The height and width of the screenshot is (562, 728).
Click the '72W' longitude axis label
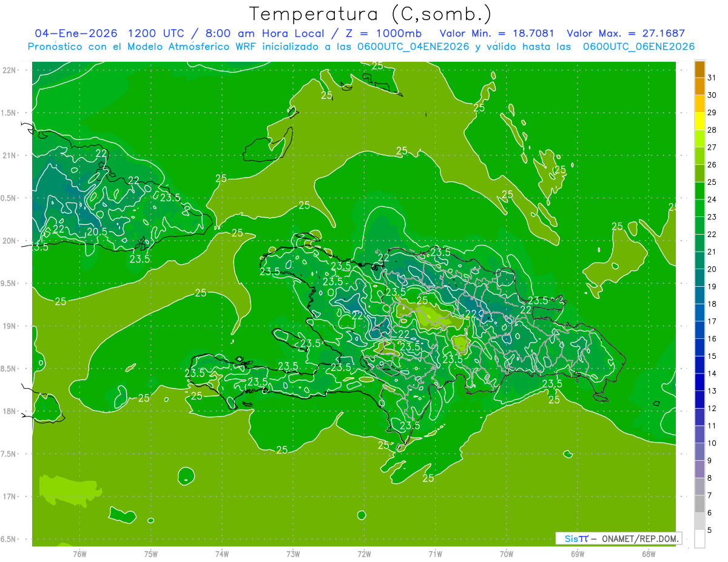pos(364,554)
